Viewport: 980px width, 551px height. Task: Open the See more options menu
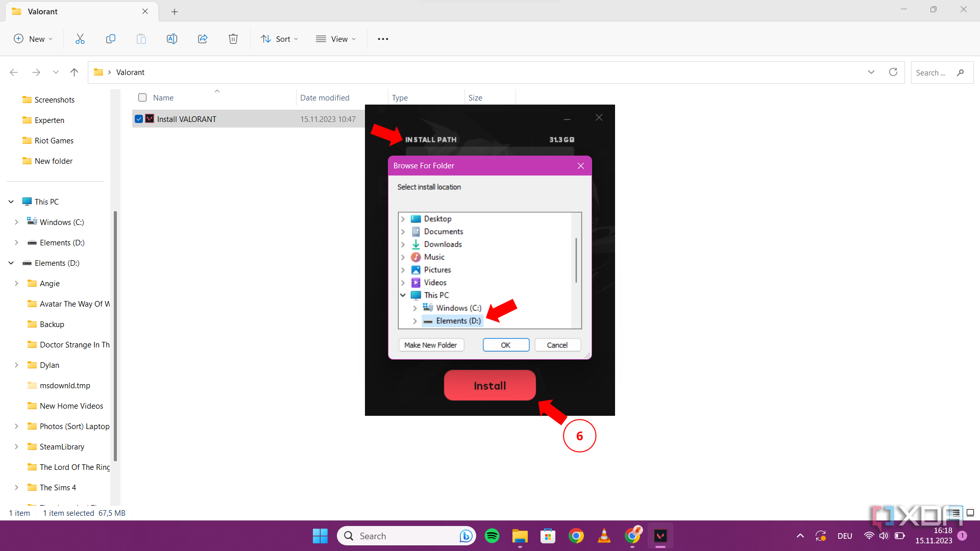point(383,39)
